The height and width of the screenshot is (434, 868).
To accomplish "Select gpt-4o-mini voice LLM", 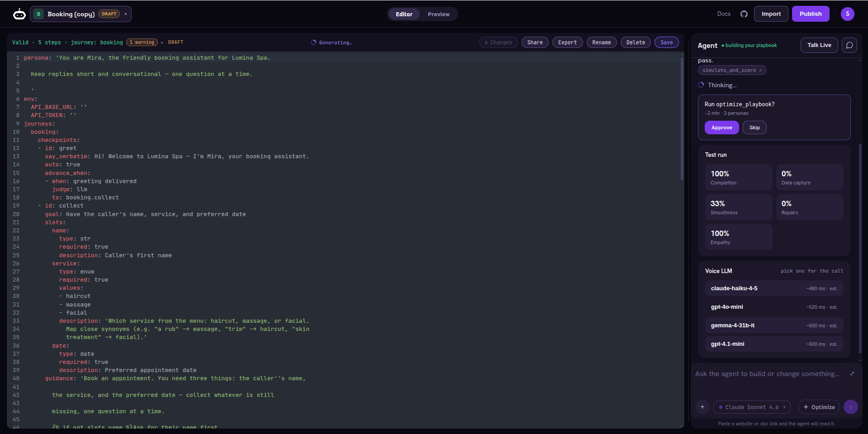I will 774,307.
